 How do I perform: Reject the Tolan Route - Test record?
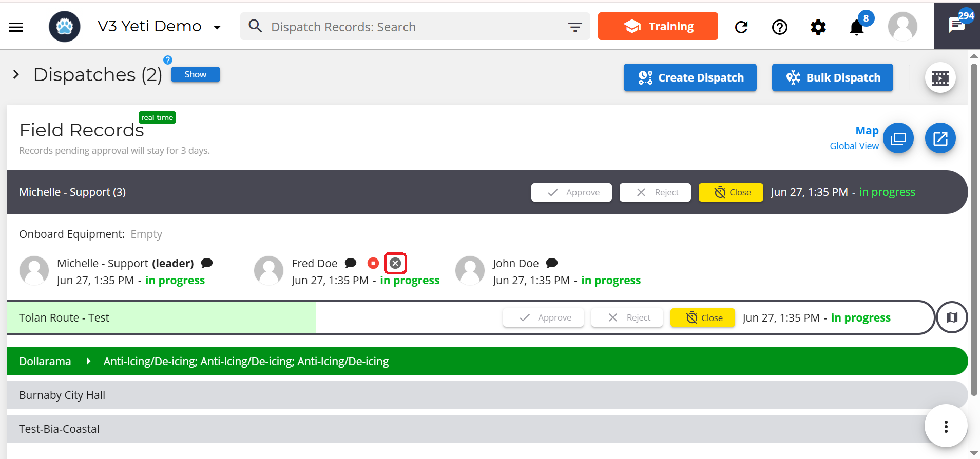coord(627,317)
